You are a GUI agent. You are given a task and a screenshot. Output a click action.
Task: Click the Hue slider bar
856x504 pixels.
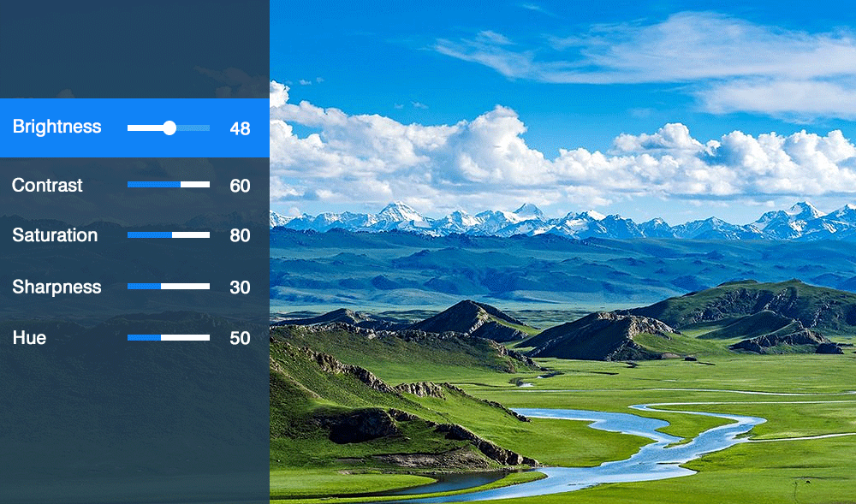pos(169,338)
